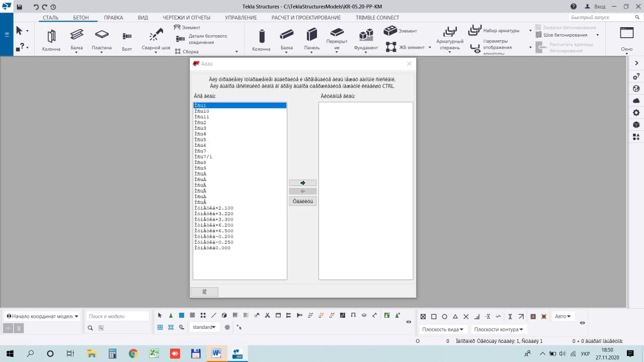Open the 'standard' selection filter dropdown
The image size is (644, 362).
point(204,327)
